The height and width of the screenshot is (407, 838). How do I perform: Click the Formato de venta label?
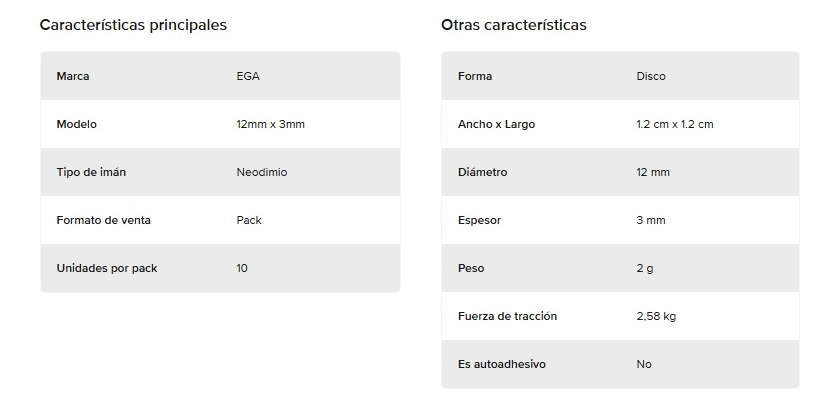(104, 221)
